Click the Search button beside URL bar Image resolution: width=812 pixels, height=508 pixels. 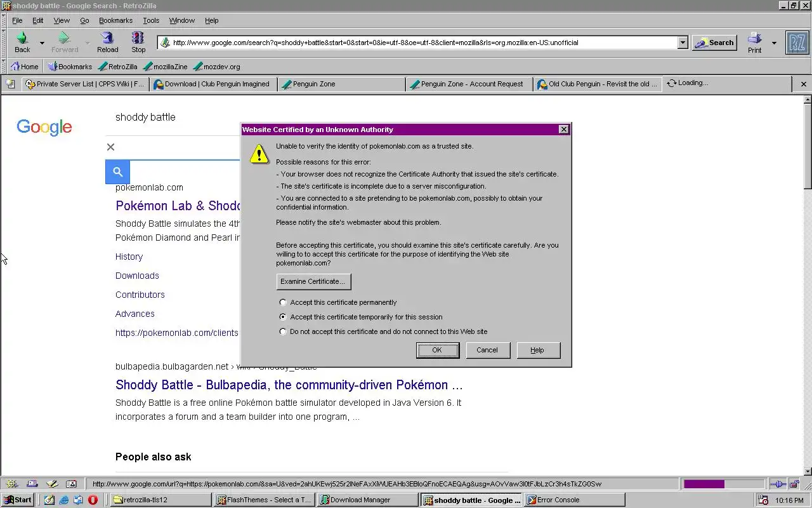click(x=714, y=43)
